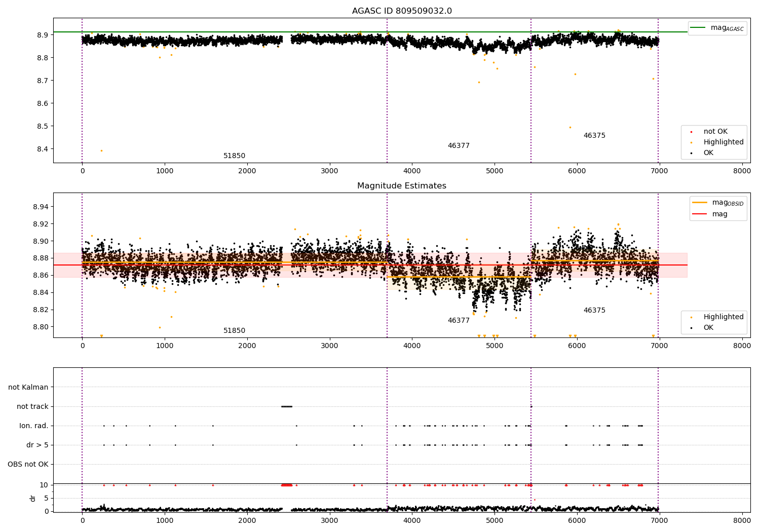Click obsid label 46377 in the top plot

(x=459, y=146)
